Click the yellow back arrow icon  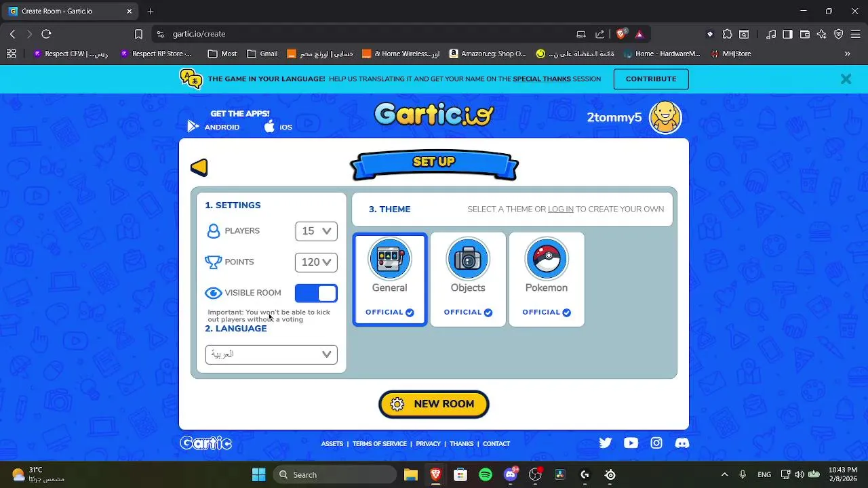pos(199,167)
